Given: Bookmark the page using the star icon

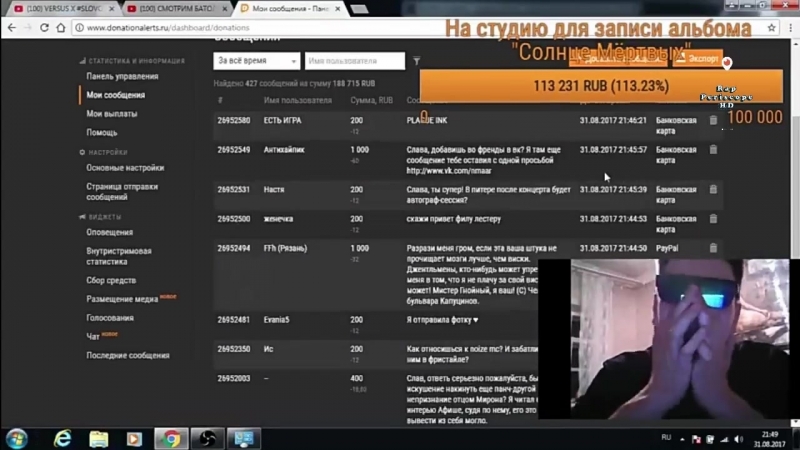Looking at the screenshot, I should pyautogui.click(x=771, y=28).
